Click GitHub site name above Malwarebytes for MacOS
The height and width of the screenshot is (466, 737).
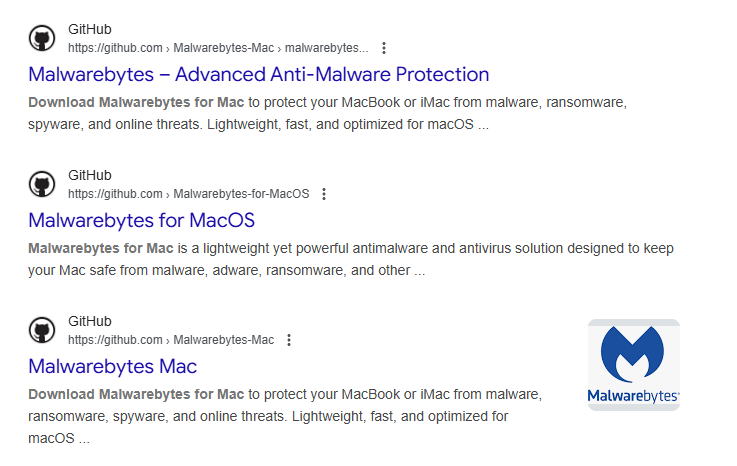coord(89,176)
